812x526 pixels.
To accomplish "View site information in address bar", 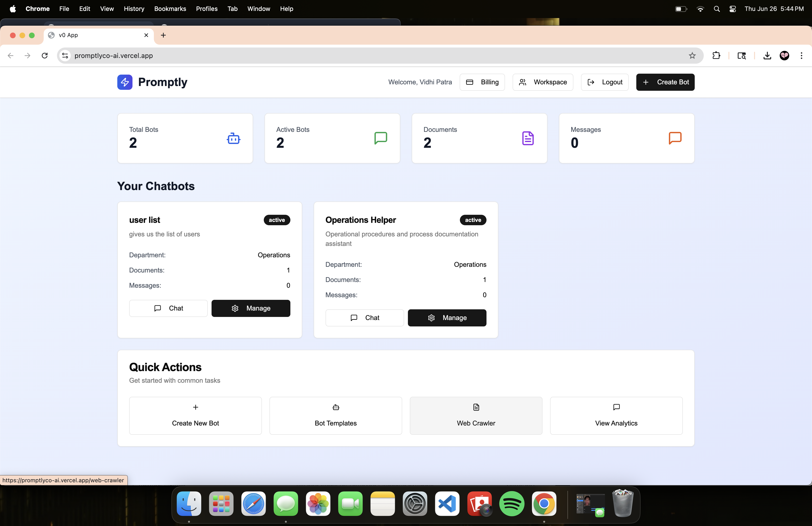I will 65,56.
